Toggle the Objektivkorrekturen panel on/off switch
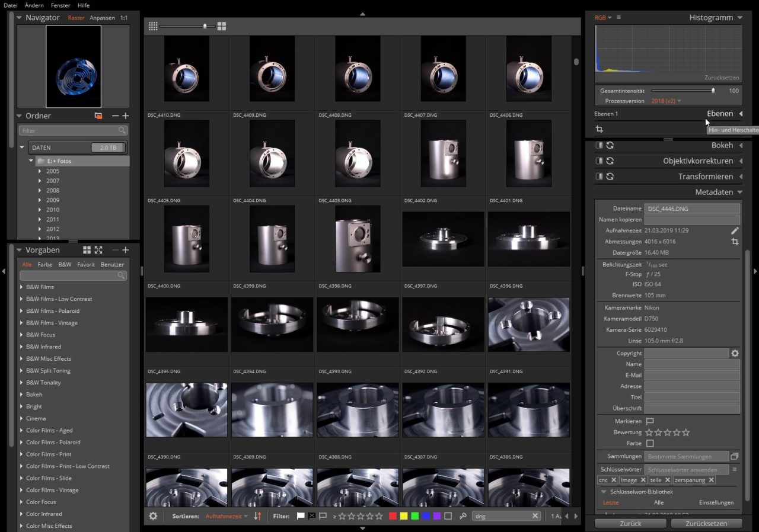This screenshot has height=532, width=759. [x=599, y=161]
